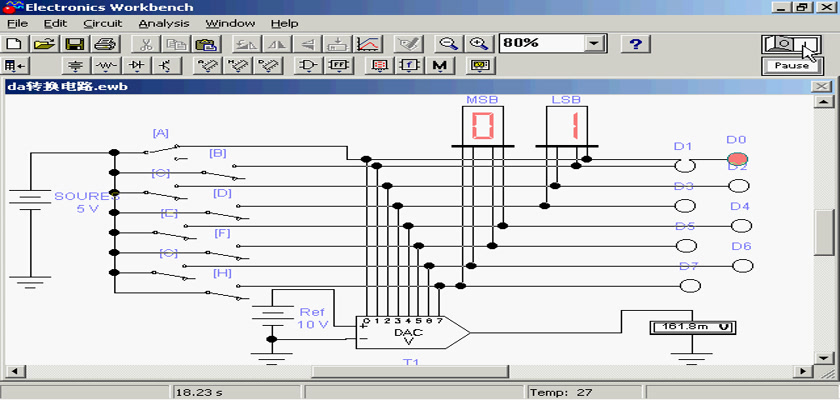Zoom out of the circuit
840x400 pixels.
(x=449, y=43)
